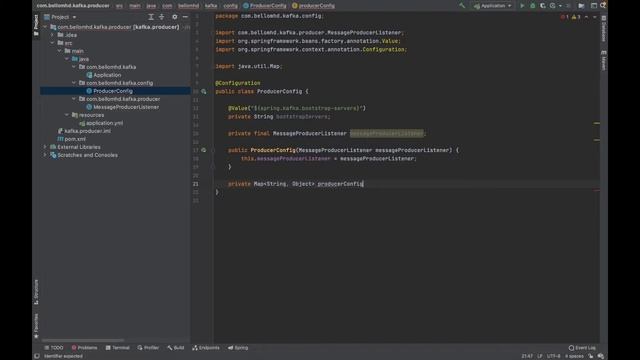Select Scratches and Consoles node
640x360 pixels.
[x=87, y=155]
